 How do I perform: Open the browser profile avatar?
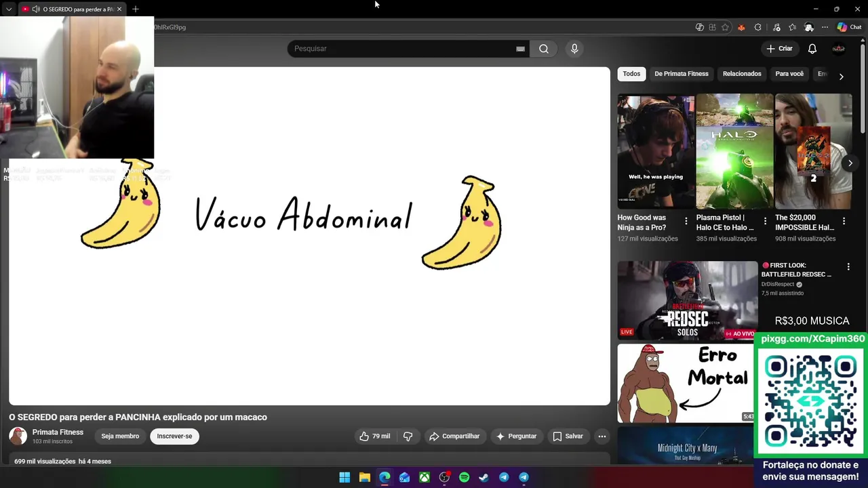809,27
